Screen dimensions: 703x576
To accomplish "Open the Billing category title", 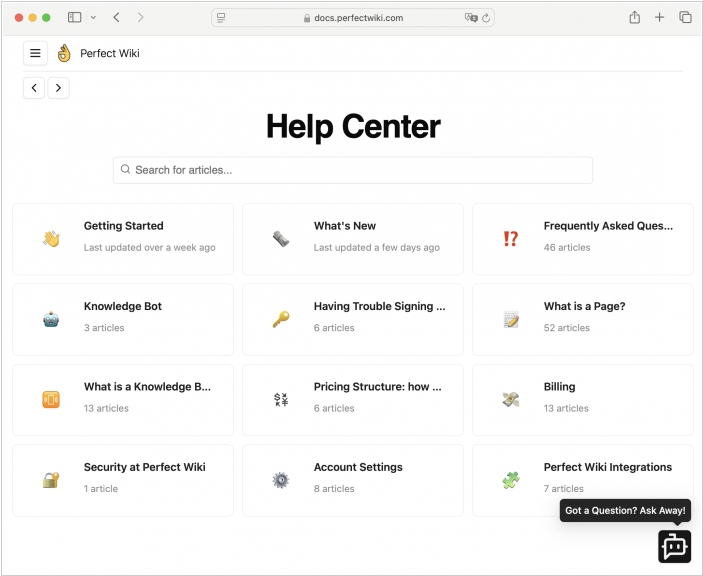I will point(559,387).
